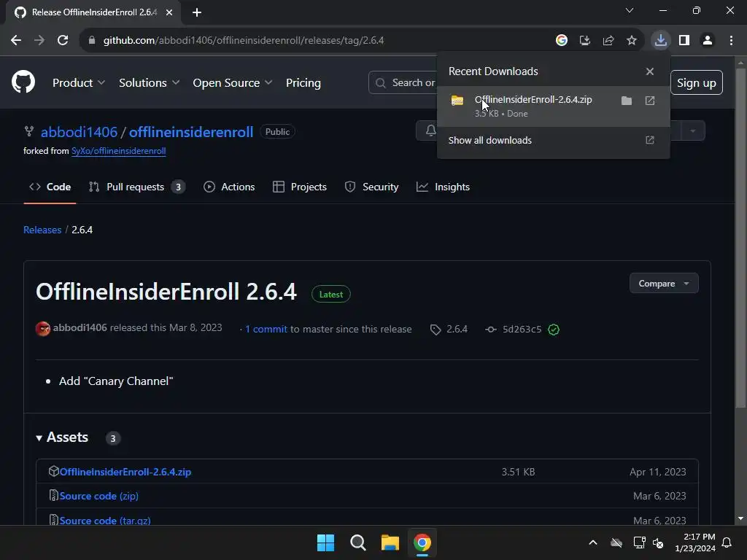Click the Latest release badge
Viewport: 747px width, 560px height.
click(330, 295)
